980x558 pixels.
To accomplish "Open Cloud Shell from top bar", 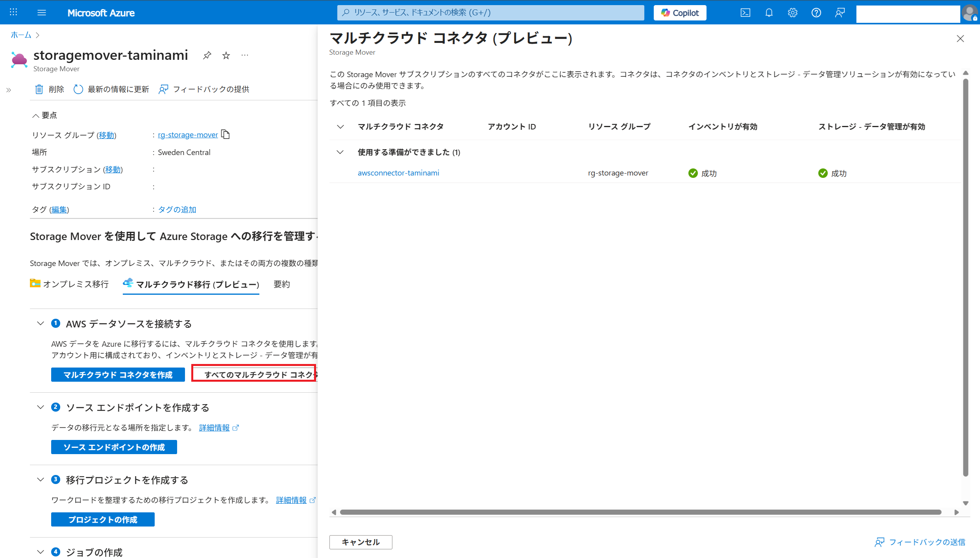I will [745, 13].
